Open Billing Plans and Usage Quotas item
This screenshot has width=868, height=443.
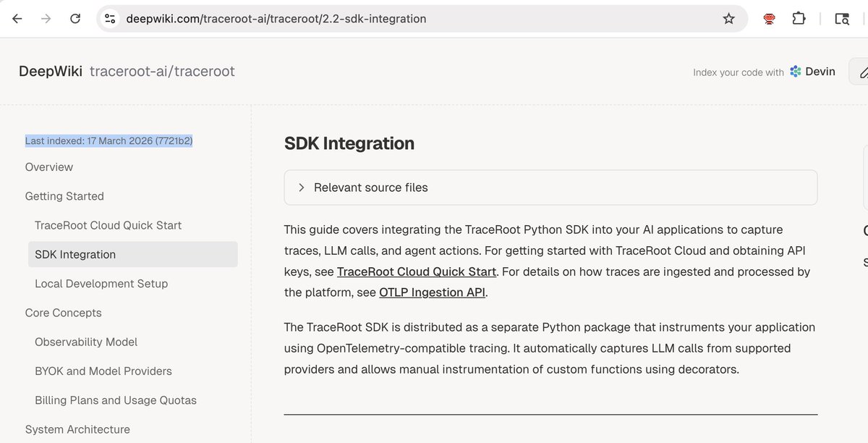point(116,400)
